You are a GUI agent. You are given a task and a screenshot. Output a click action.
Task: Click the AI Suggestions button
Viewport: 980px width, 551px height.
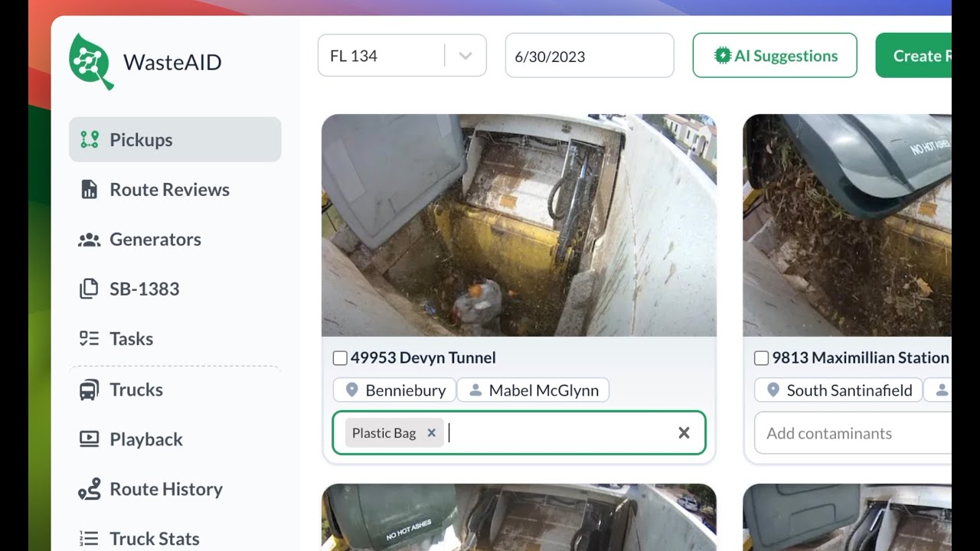coord(775,55)
